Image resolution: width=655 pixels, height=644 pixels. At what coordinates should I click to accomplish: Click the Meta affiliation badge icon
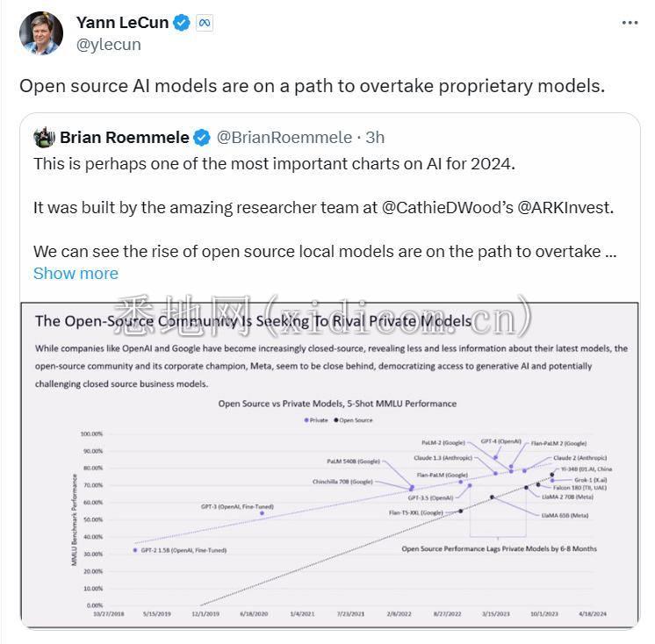click(x=205, y=23)
